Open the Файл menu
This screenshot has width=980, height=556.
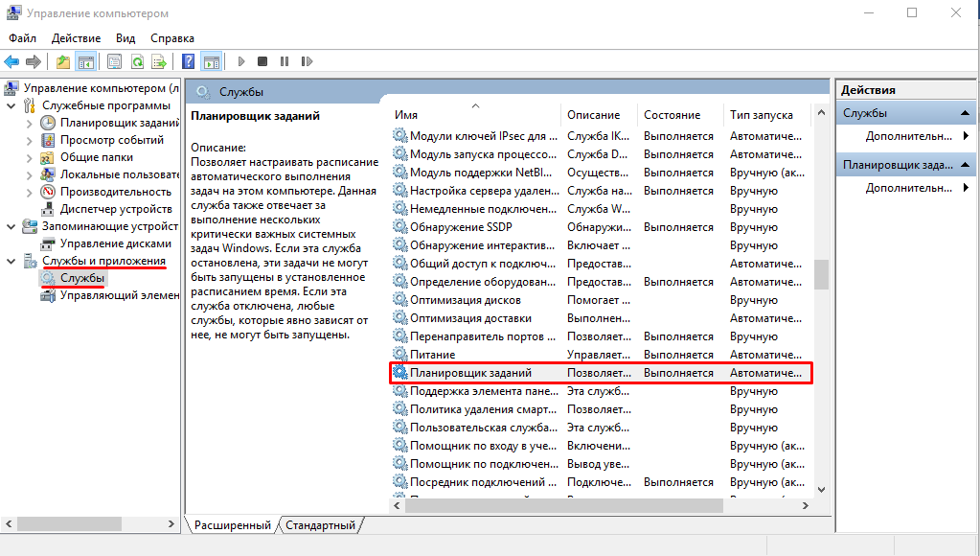22,38
